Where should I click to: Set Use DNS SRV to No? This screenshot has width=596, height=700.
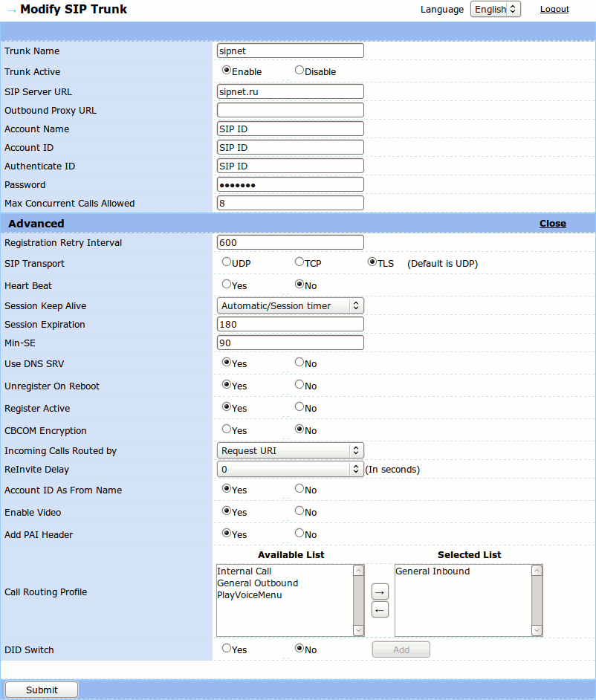click(299, 362)
